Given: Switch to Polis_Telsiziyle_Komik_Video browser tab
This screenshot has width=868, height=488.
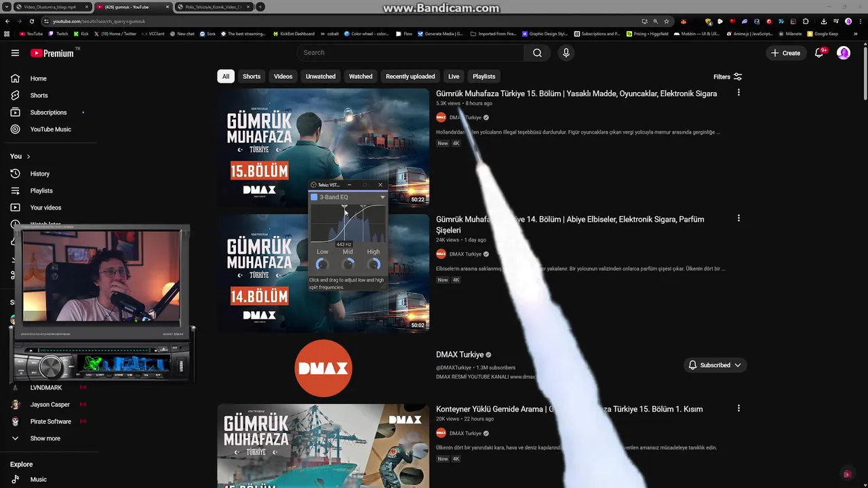Looking at the screenshot, I should click(214, 7).
